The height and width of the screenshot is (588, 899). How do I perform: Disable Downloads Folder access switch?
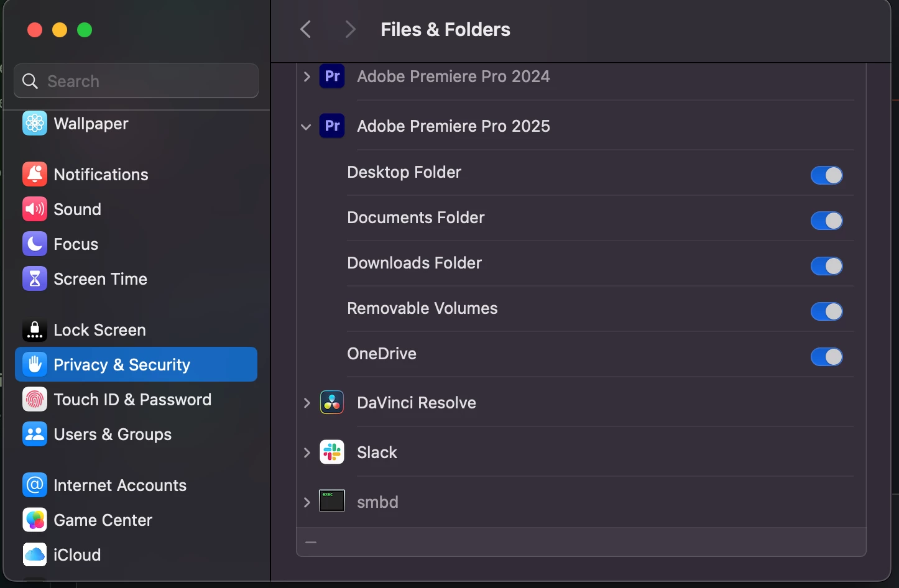(827, 266)
